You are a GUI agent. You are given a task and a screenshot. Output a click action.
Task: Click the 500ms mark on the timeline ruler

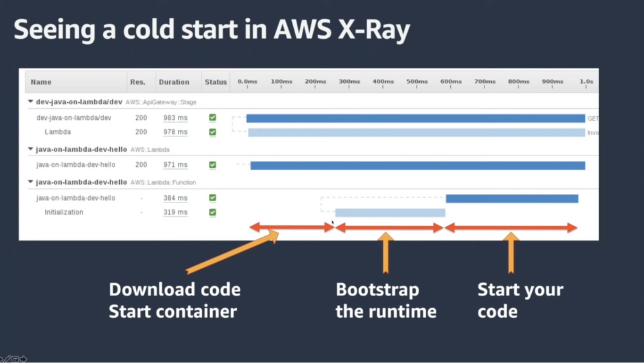coord(417,82)
